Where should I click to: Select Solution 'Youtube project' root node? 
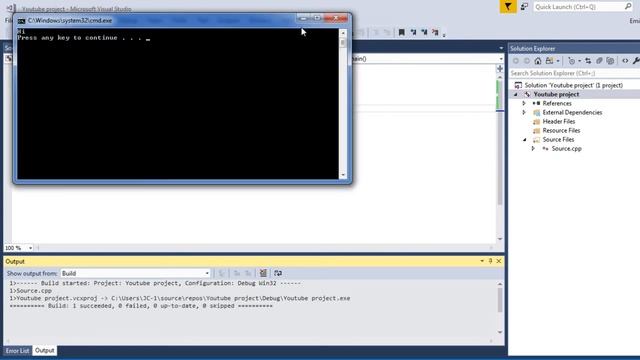click(x=573, y=85)
